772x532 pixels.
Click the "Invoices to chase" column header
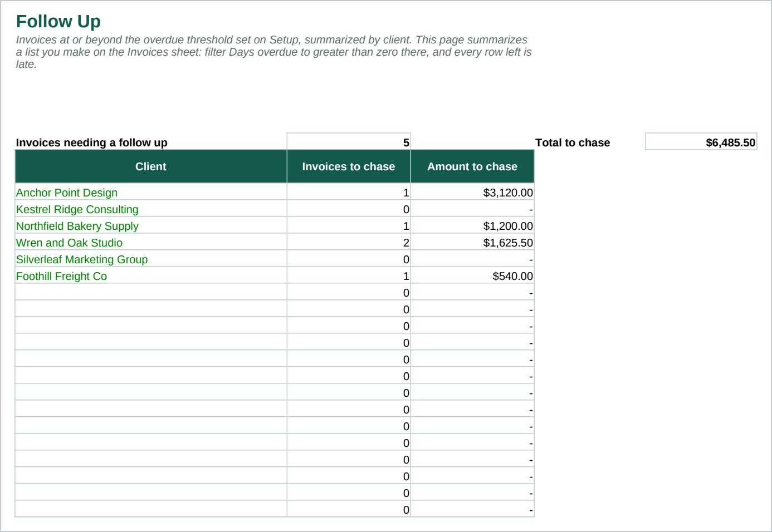tap(349, 166)
